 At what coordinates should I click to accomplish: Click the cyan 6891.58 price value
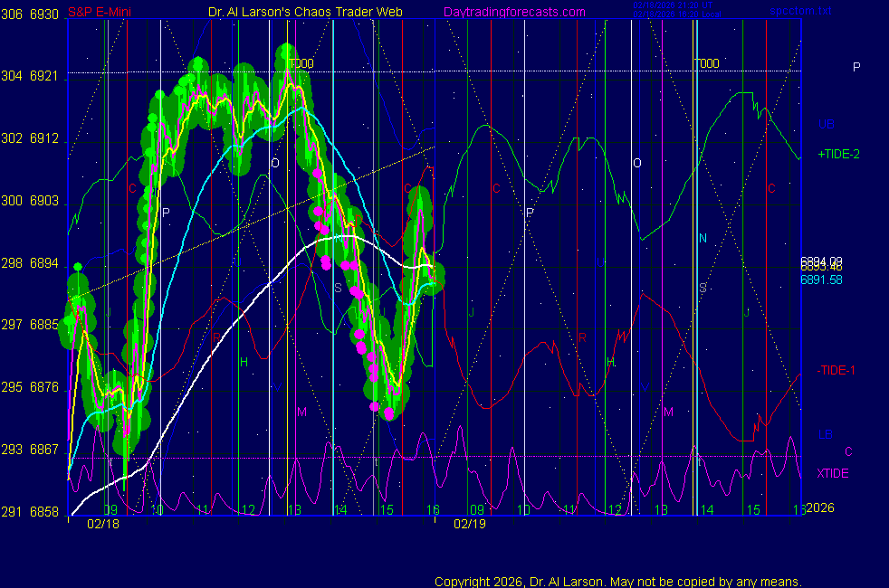click(821, 280)
